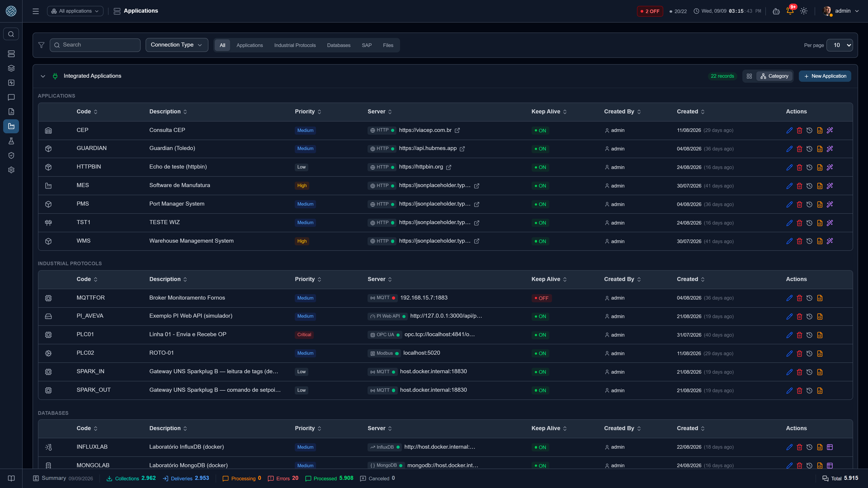Screen dimensions: 868x488
Task: Open the shield security icon in sidebar
Action: point(11,155)
